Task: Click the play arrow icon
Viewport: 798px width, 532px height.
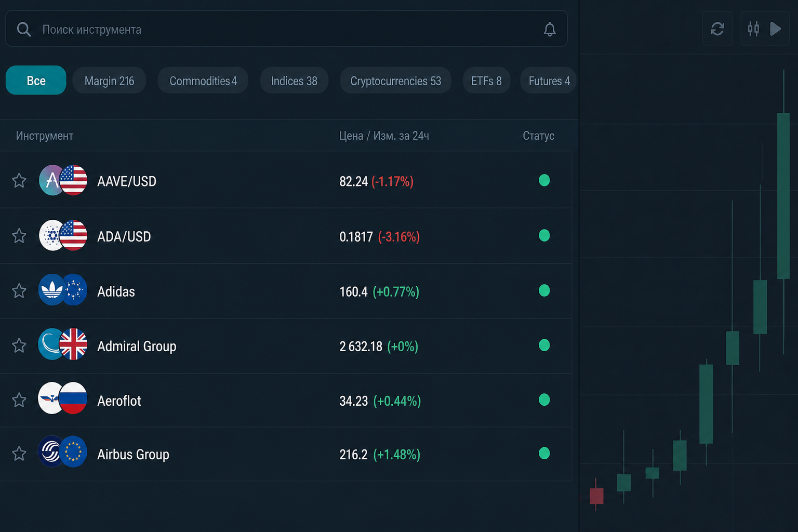Action: point(776,29)
